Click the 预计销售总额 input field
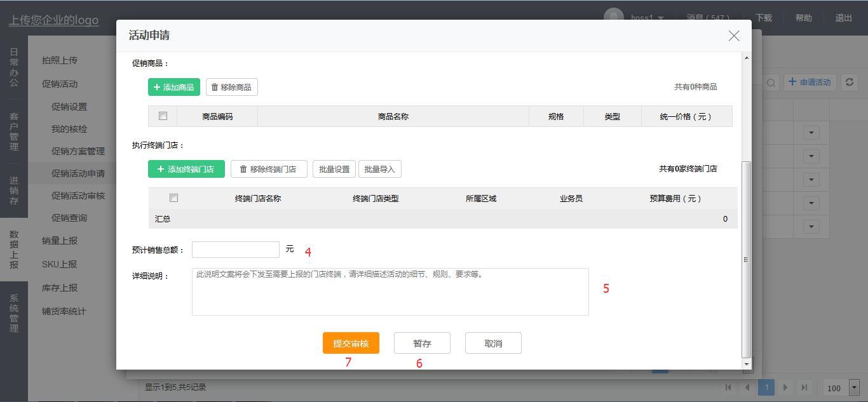 (x=236, y=250)
